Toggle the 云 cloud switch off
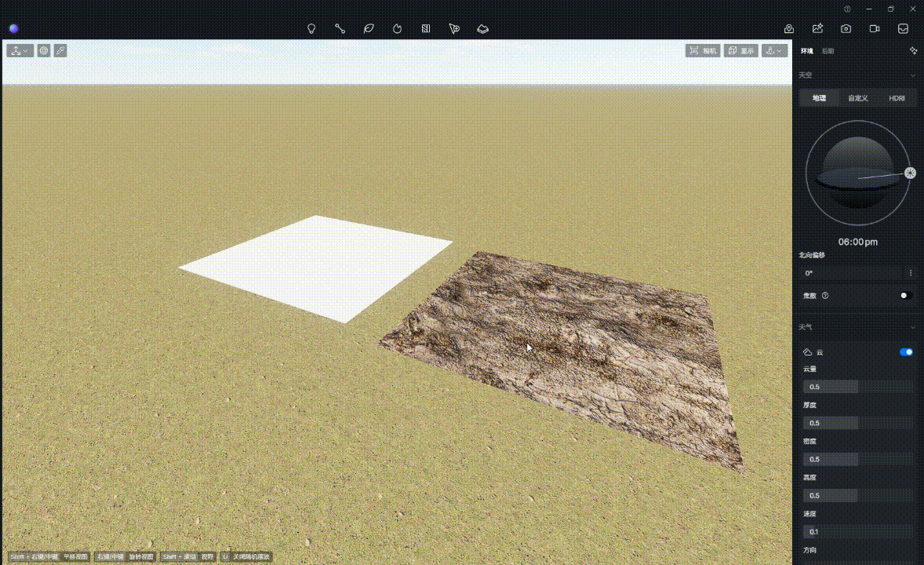The height and width of the screenshot is (565, 924). point(906,352)
